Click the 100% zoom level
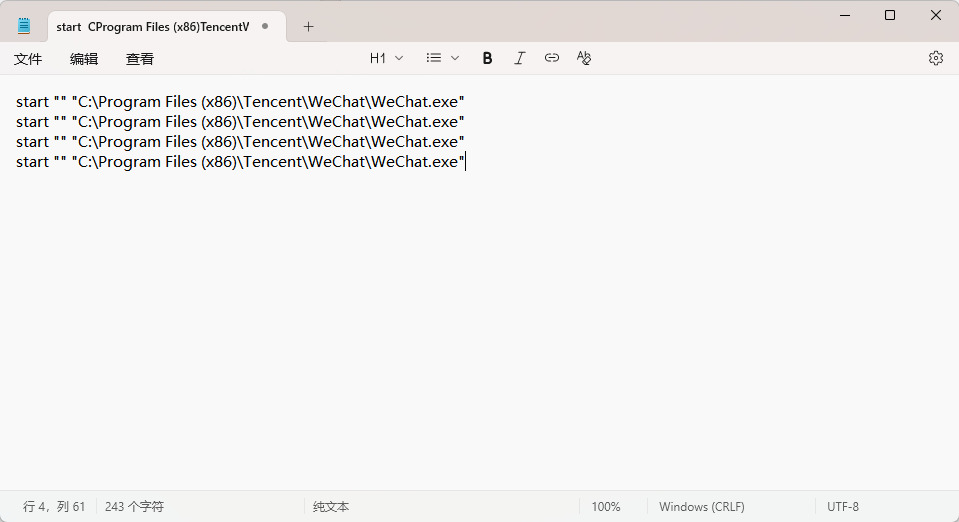 tap(605, 507)
